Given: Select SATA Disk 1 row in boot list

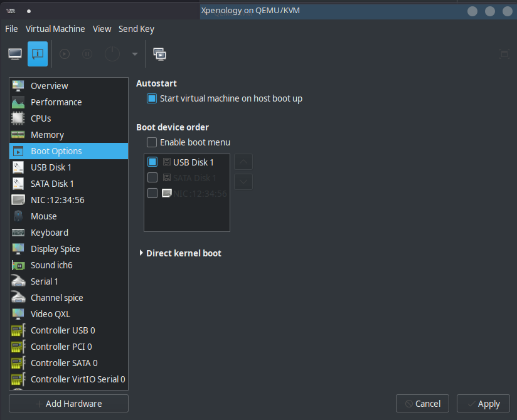Looking at the screenshot, I should [187, 178].
